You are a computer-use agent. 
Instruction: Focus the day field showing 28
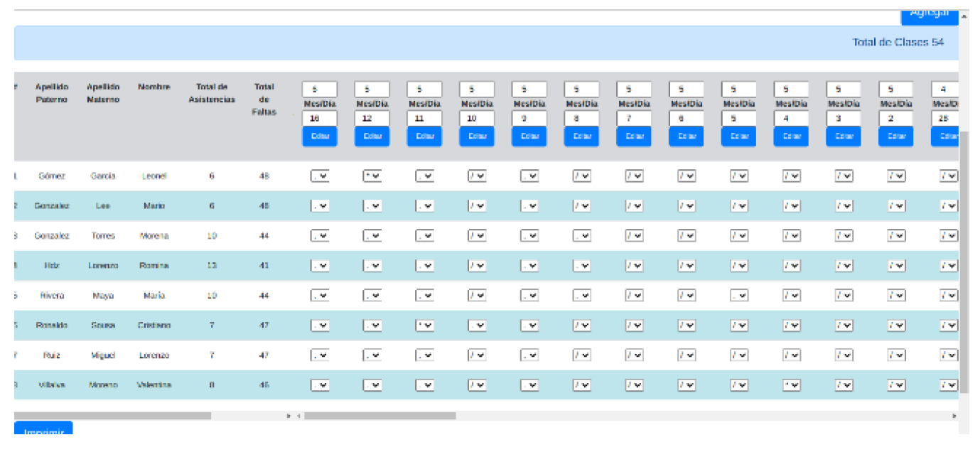click(x=945, y=119)
